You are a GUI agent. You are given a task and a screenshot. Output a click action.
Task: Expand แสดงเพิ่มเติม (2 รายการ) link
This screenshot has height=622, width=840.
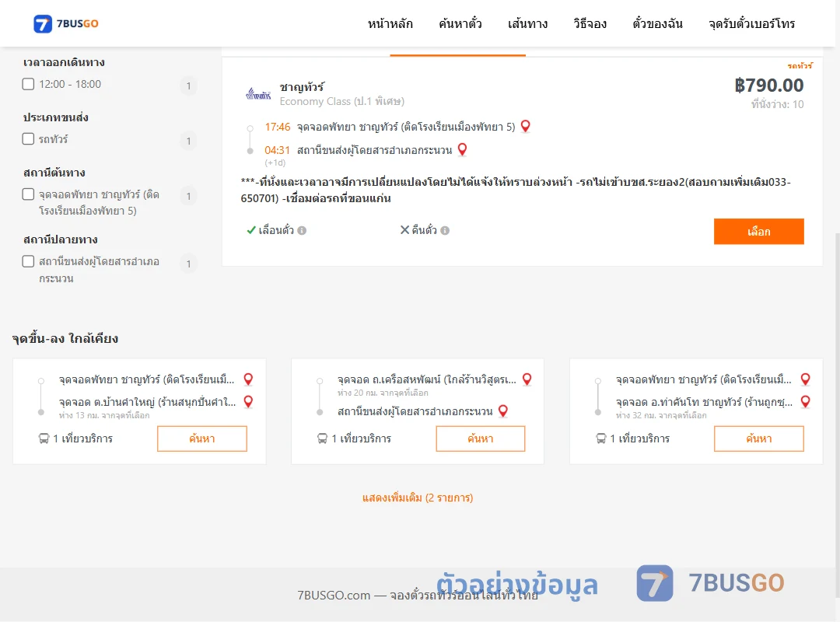[418, 498]
